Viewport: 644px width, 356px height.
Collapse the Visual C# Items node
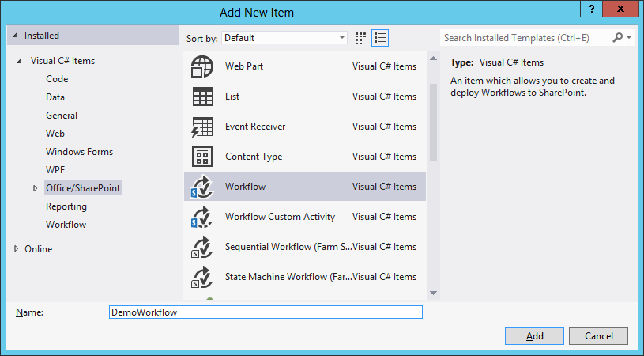[x=19, y=61]
